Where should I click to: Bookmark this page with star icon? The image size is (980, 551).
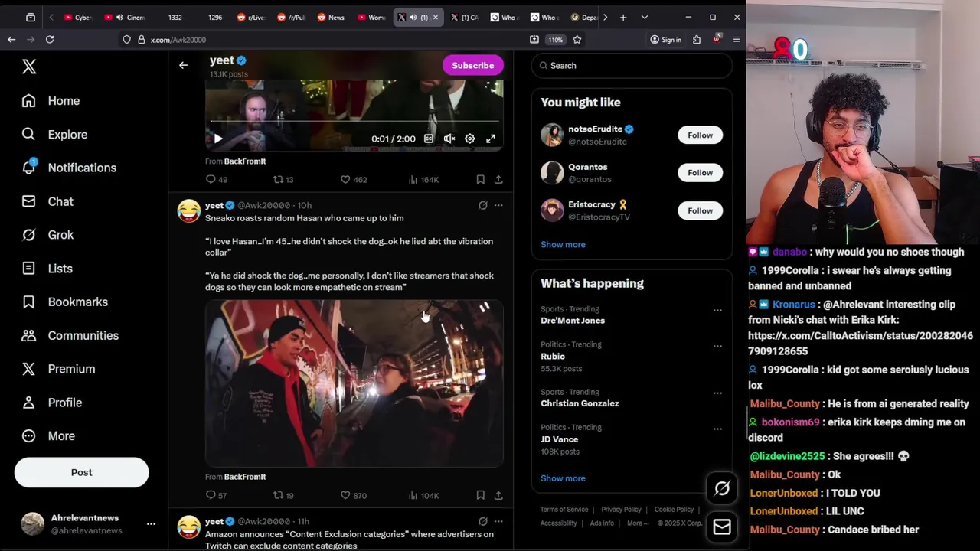(577, 39)
